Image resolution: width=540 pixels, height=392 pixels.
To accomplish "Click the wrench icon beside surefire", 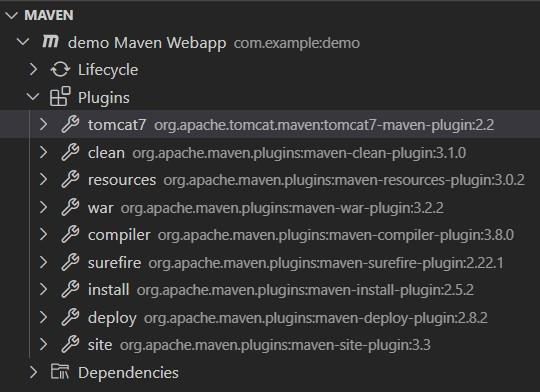I will pyautogui.click(x=70, y=262).
